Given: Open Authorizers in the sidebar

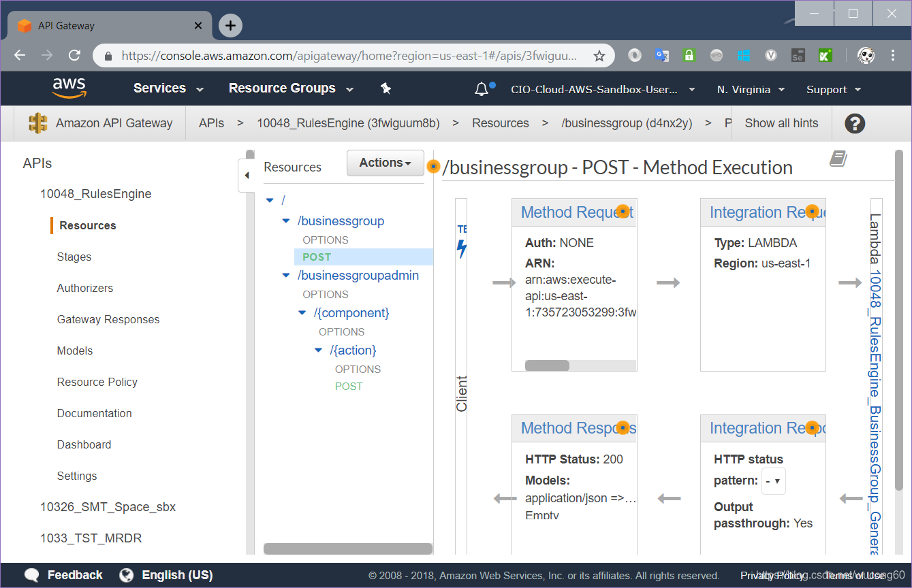Looking at the screenshot, I should tap(85, 288).
